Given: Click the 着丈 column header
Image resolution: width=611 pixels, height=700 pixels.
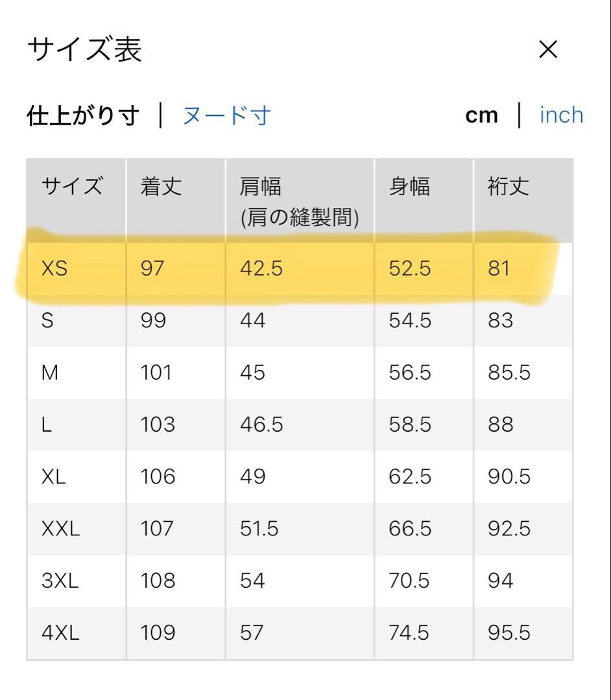Looking at the screenshot, I should [162, 187].
